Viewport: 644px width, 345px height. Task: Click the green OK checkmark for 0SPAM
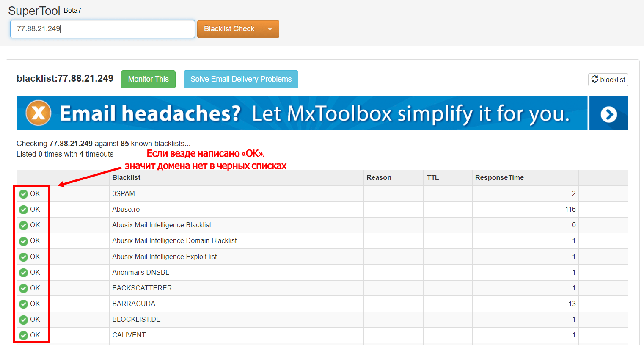pyautogui.click(x=24, y=194)
